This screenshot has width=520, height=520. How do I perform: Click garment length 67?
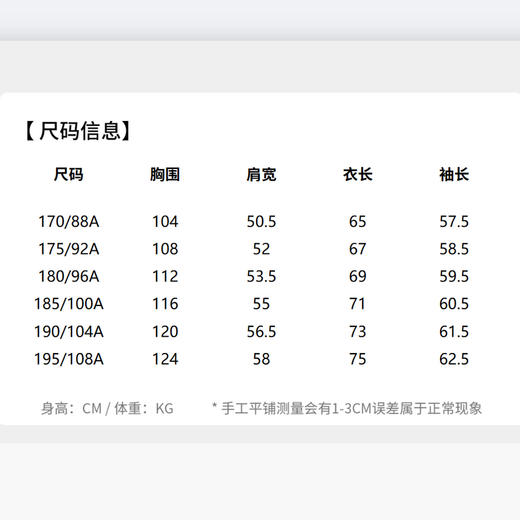click(x=357, y=249)
